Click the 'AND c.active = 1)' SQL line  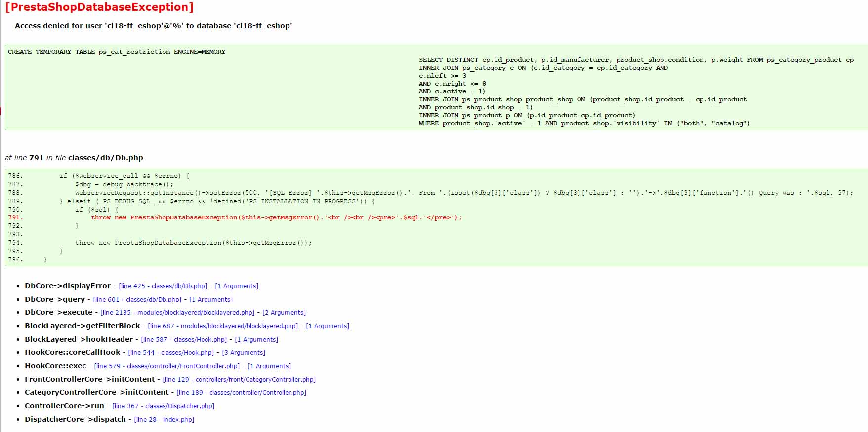click(x=452, y=91)
